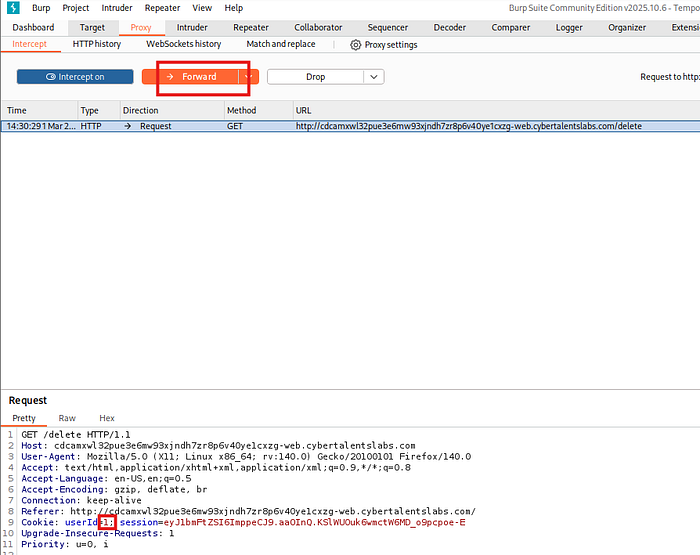
Task: Switch to the Hex request view
Action: click(107, 418)
